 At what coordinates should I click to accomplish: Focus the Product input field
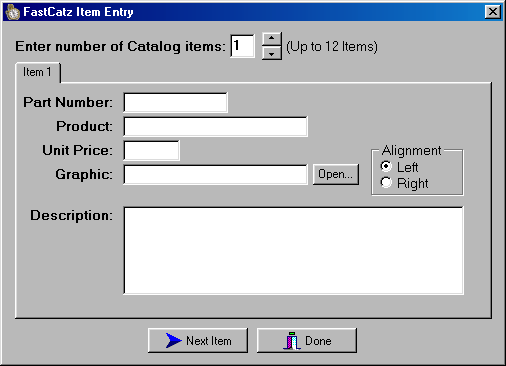tap(215, 126)
